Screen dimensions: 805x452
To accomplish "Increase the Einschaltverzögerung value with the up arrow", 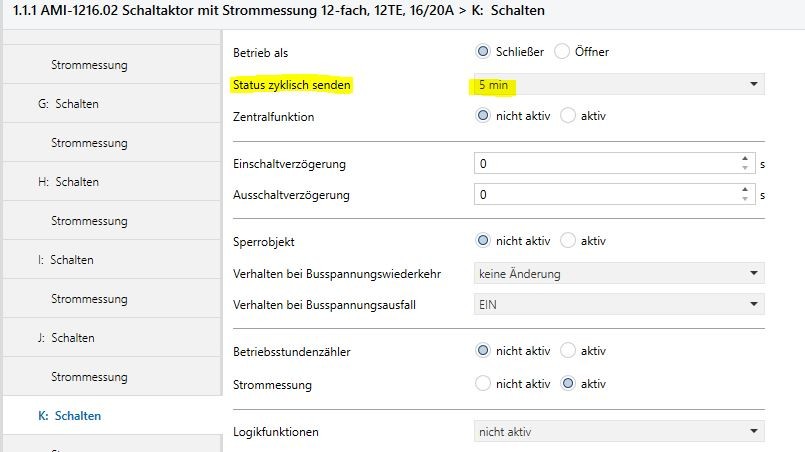I will pyautogui.click(x=745, y=158).
